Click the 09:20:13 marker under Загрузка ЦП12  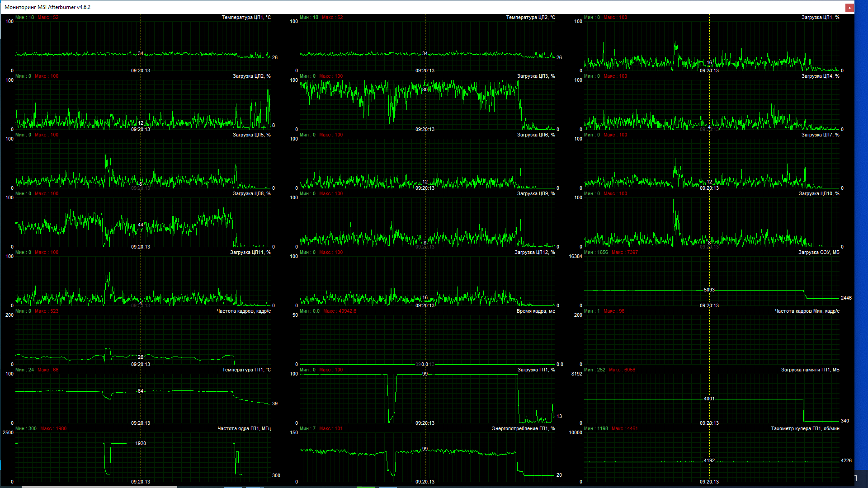(425, 305)
